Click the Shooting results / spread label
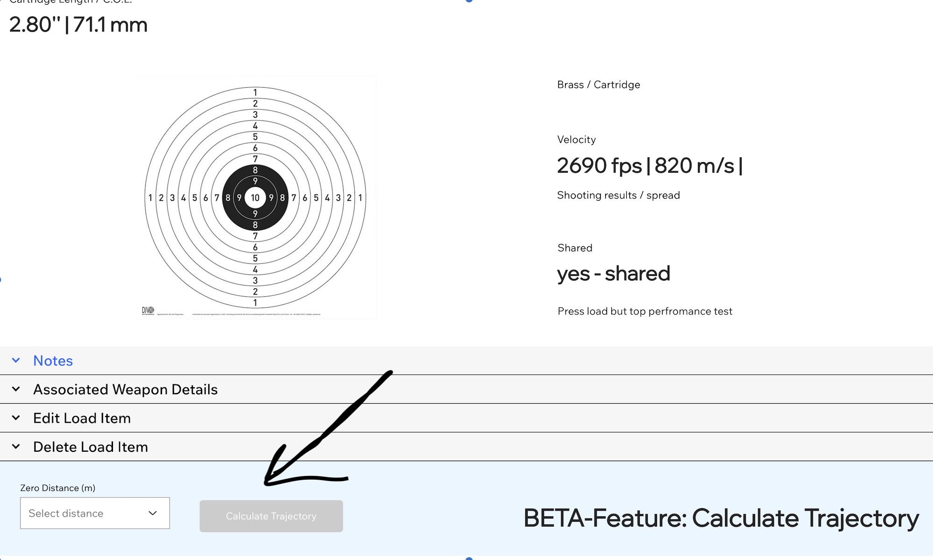This screenshot has height=560, width=933. (618, 195)
